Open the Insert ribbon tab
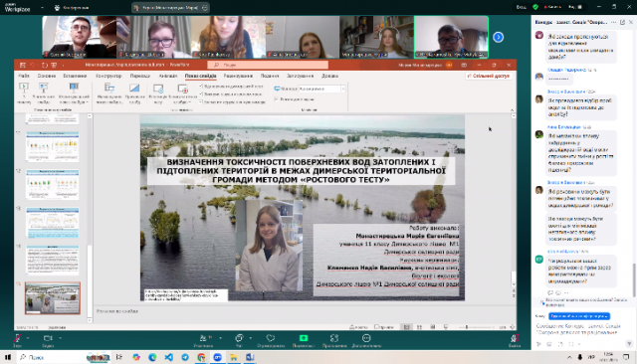 pos(75,76)
